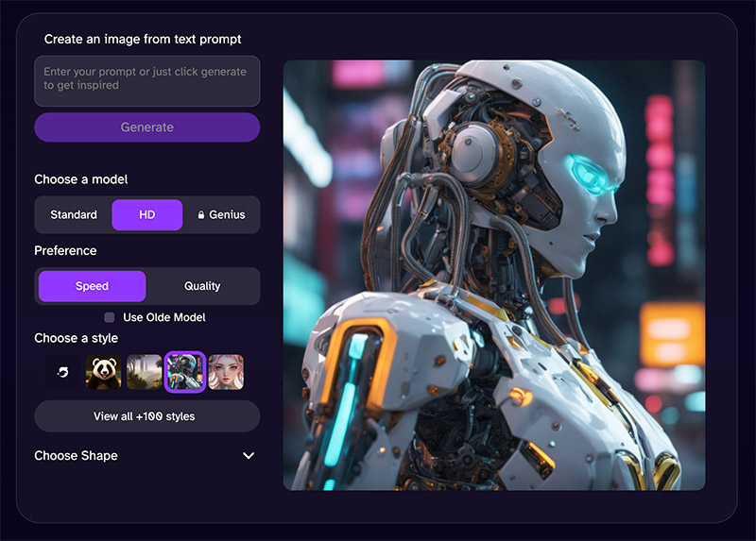Viewport: 756px width, 541px height.
Task: Click the Preference heading
Action: pyautogui.click(x=65, y=250)
